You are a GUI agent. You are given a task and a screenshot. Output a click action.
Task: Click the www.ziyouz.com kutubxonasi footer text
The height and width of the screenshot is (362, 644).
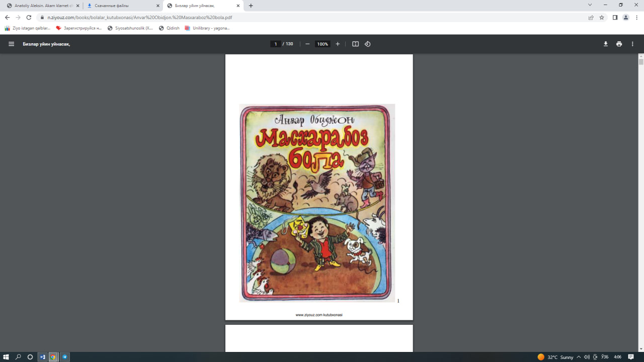(319, 315)
